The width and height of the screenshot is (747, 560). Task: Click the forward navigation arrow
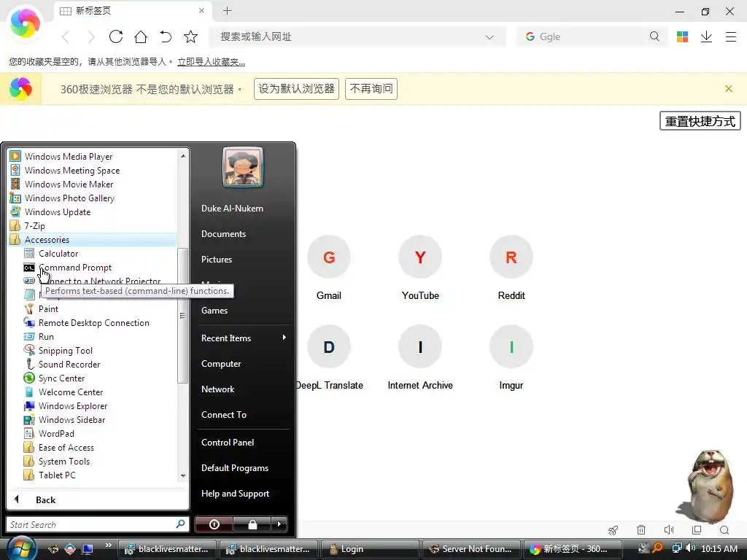click(x=90, y=36)
